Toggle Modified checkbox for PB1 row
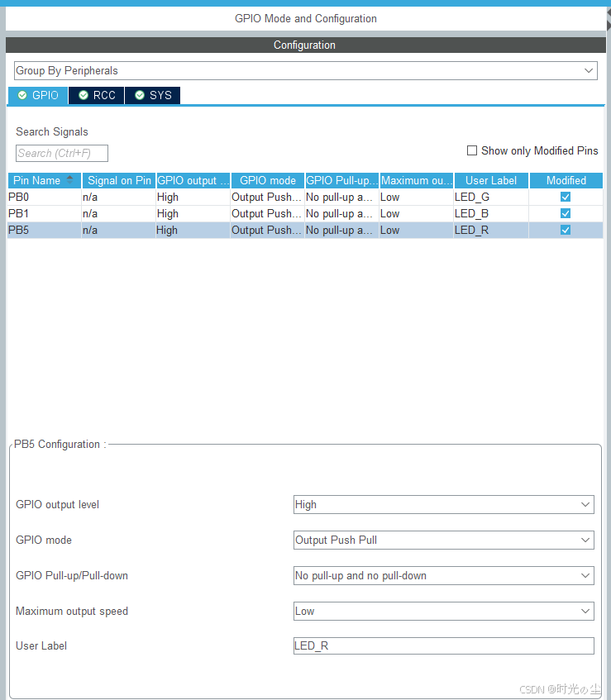 566,213
